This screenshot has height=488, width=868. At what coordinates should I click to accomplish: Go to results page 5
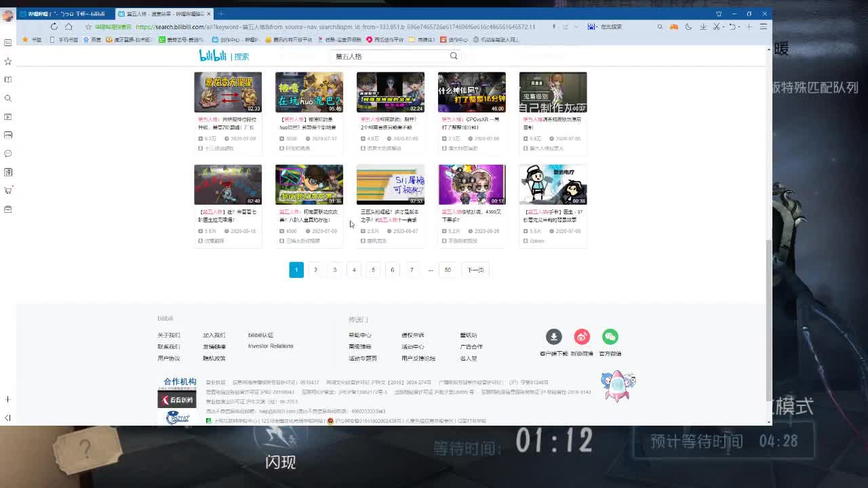[x=373, y=270]
